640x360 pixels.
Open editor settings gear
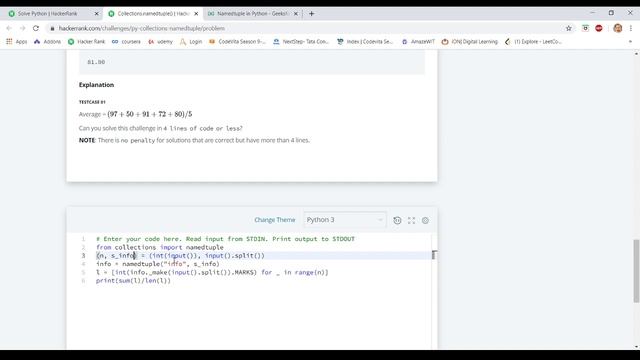[x=425, y=220]
